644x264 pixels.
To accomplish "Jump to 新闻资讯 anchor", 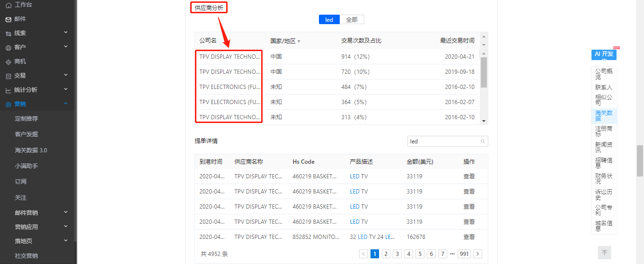I will click(604, 148).
